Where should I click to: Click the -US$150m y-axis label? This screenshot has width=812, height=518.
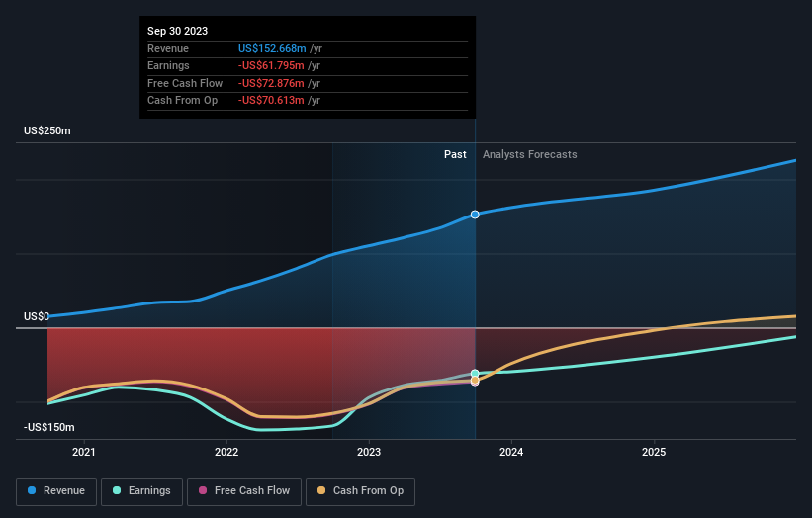pyautogui.click(x=49, y=427)
